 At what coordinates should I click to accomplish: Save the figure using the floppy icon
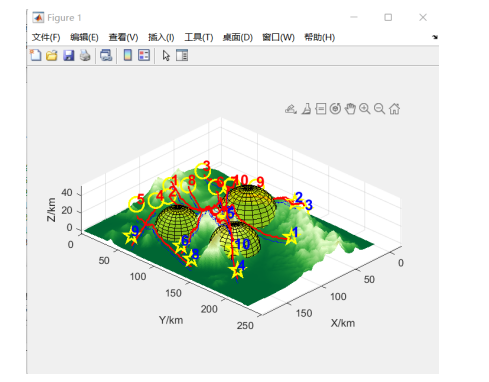pyautogui.click(x=69, y=55)
